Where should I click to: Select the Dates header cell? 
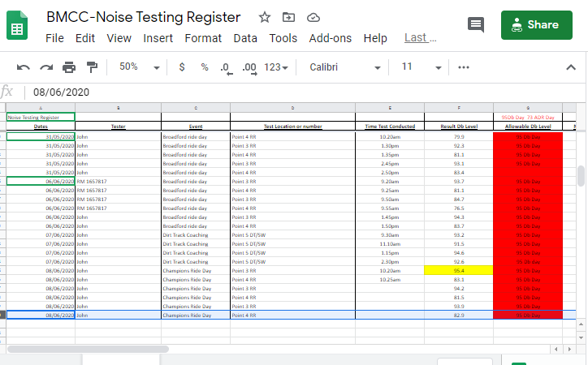pos(41,127)
